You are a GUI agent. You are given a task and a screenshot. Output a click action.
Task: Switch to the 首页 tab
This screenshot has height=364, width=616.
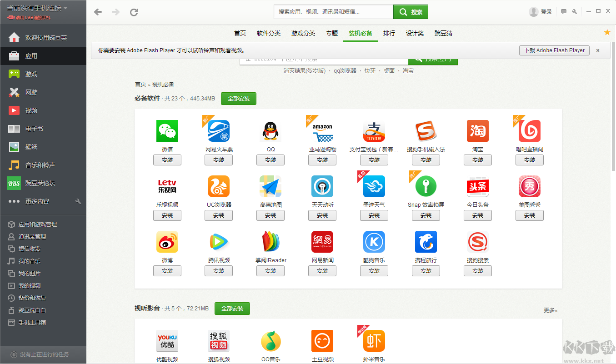pyautogui.click(x=240, y=33)
